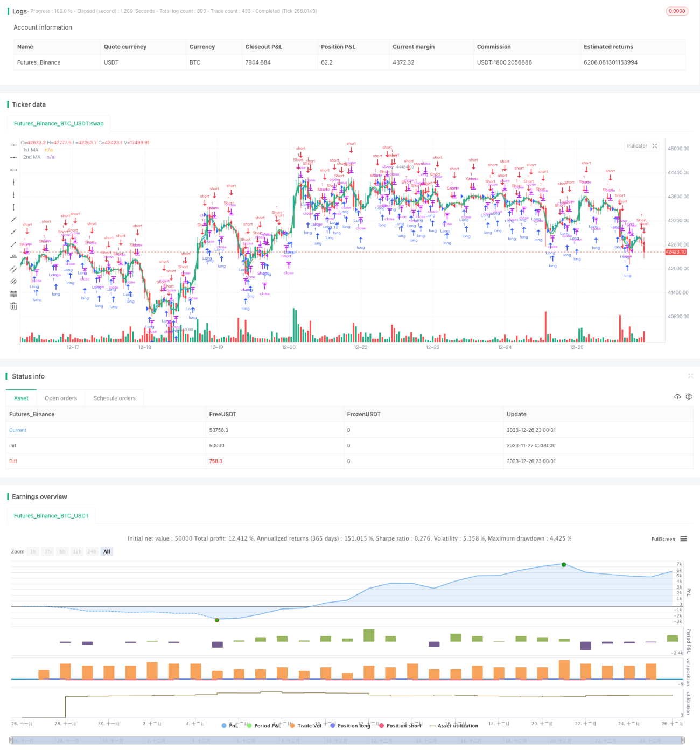Toggle the Trade Vol legend series
The height and width of the screenshot is (756, 700).
[305, 726]
